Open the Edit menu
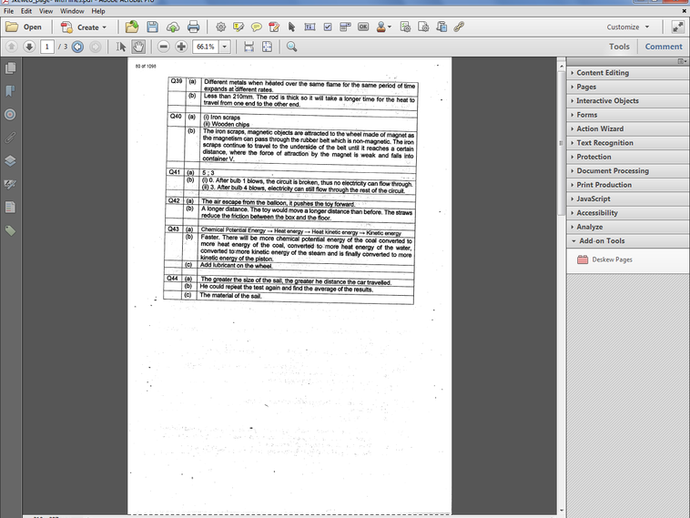 click(26, 11)
